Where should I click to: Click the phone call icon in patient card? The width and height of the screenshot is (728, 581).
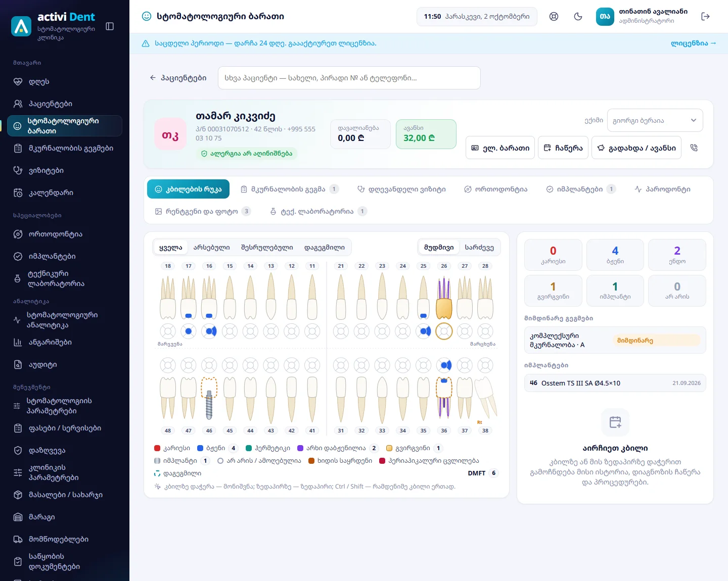pos(694,148)
